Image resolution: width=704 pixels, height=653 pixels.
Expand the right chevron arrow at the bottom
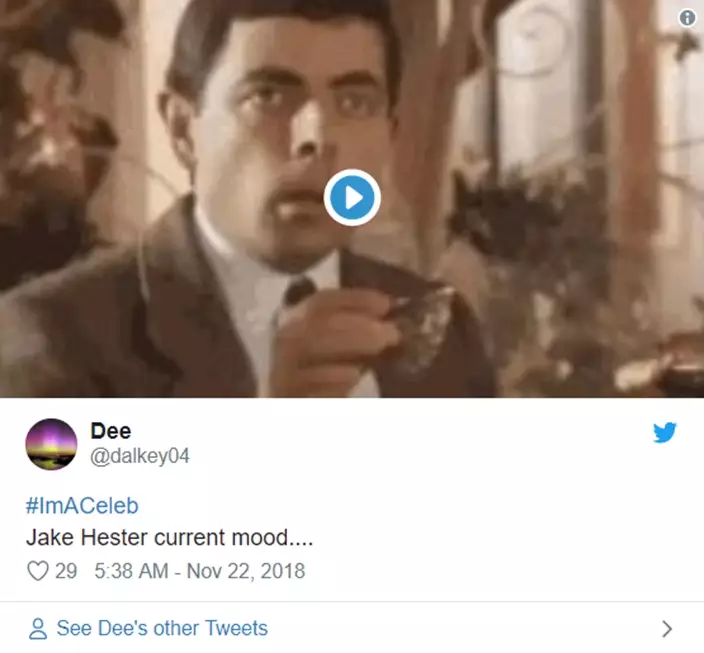pyautogui.click(x=668, y=629)
